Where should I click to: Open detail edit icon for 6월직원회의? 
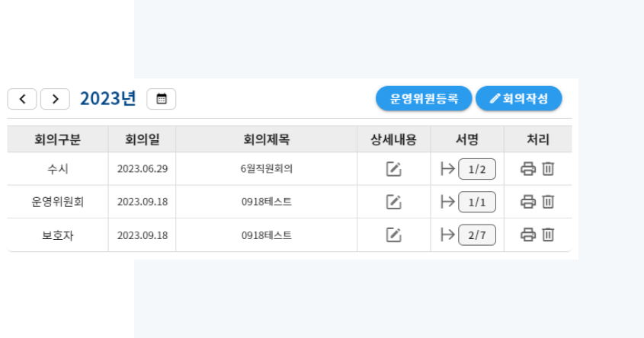pos(393,169)
